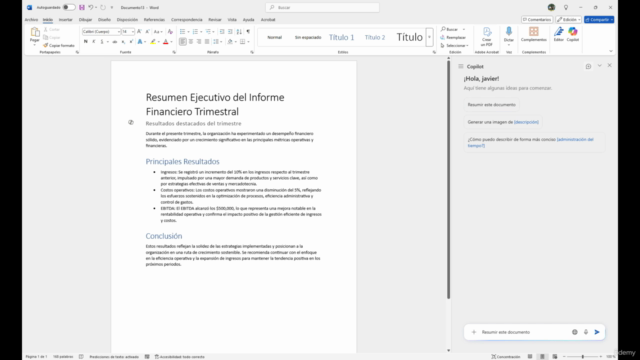640x360 pixels.
Task: Undo the last action
Action: [91, 7]
